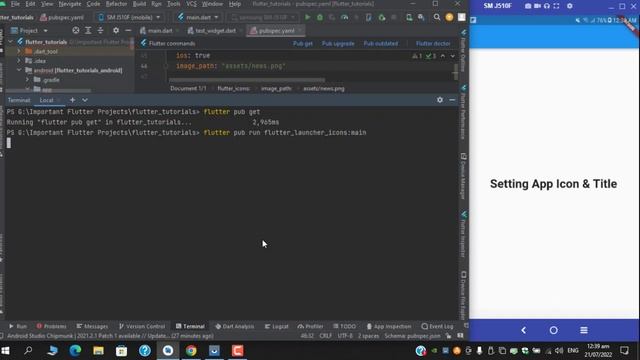Click the Pub upgrade link
Screen dimensions: 640x360
click(x=338, y=43)
